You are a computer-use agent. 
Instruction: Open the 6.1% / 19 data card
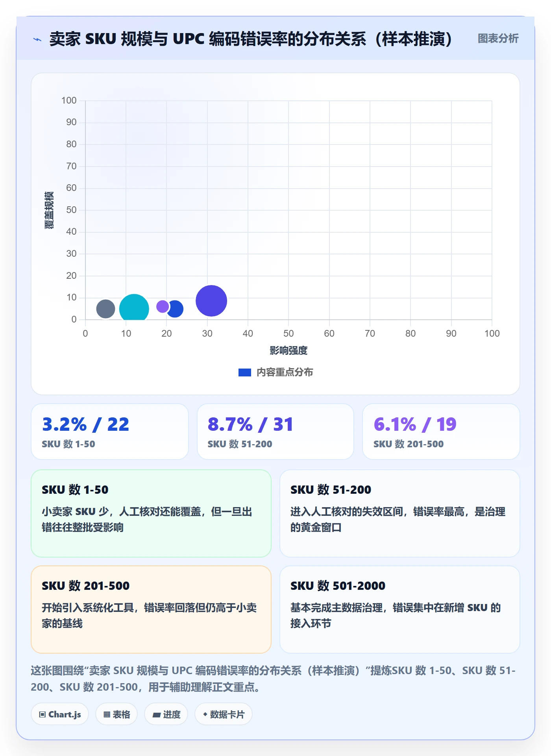click(441, 432)
